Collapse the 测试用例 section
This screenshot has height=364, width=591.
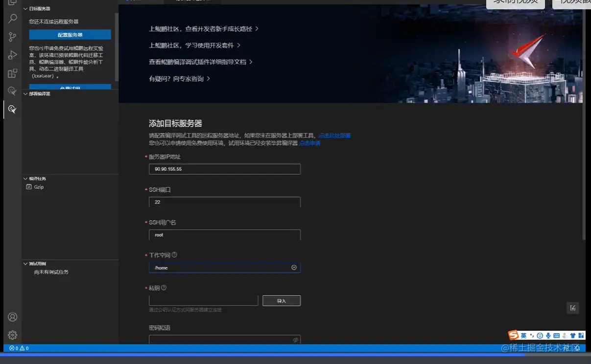(x=25, y=264)
